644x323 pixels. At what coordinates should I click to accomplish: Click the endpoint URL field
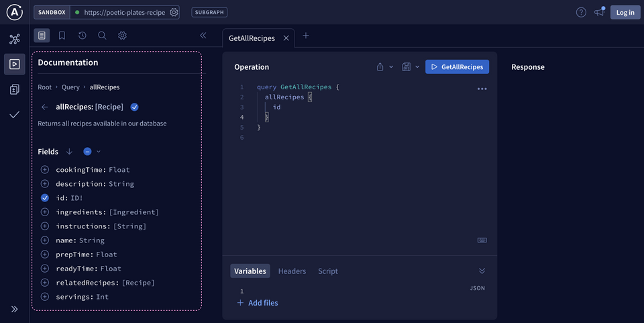tap(125, 12)
